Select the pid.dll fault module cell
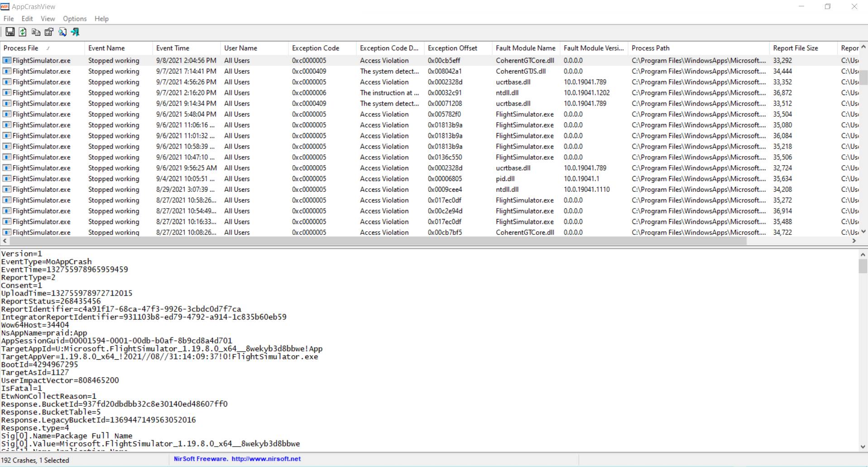 (505, 179)
